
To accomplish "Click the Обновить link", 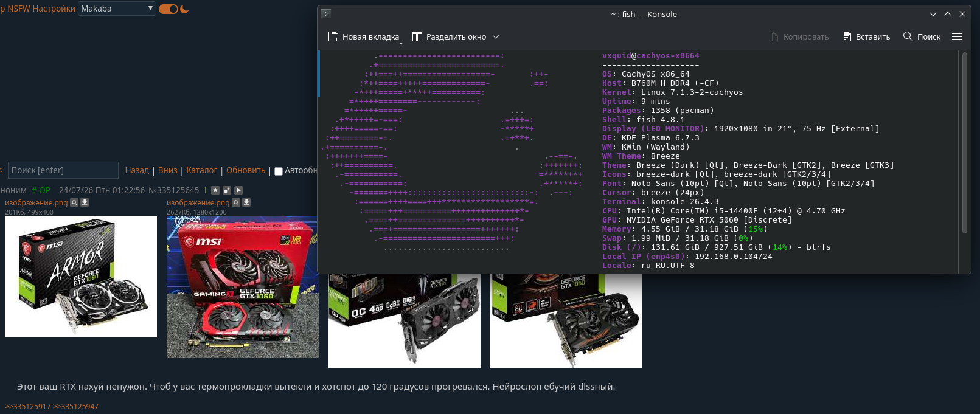I will click(246, 170).
